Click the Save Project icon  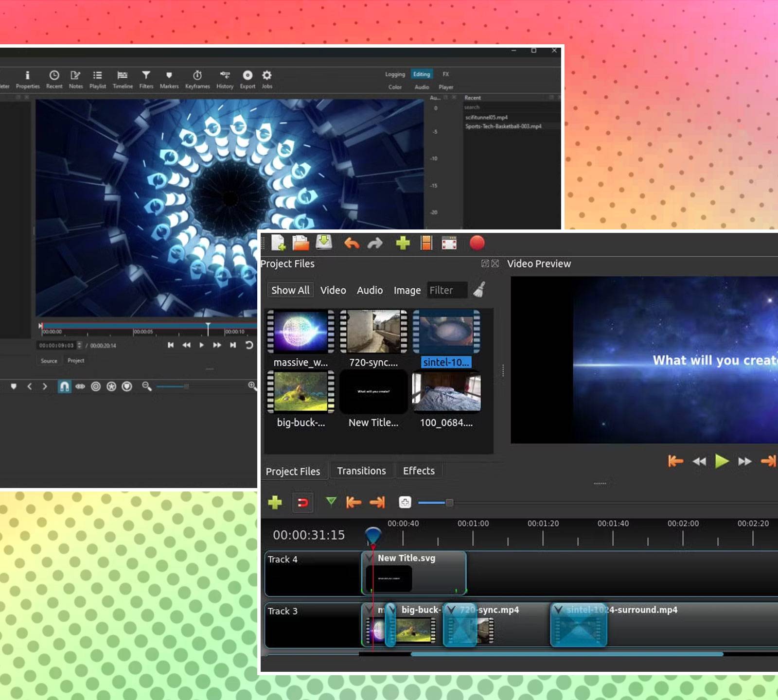(x=324, y=243)
